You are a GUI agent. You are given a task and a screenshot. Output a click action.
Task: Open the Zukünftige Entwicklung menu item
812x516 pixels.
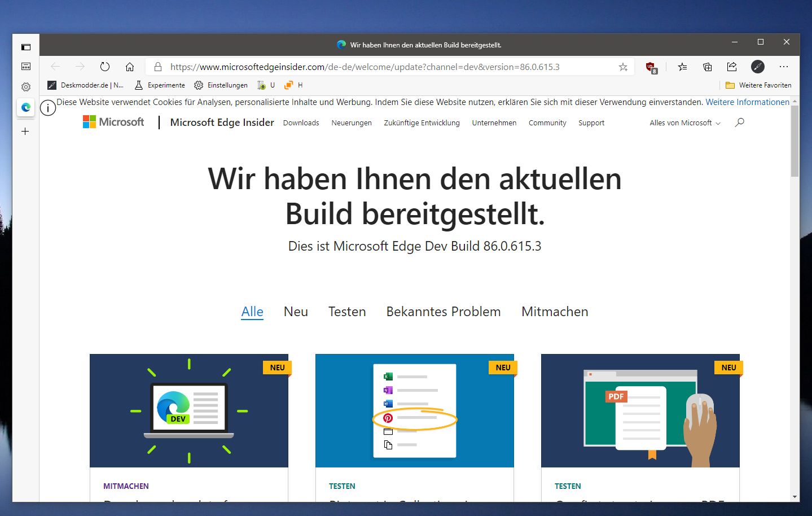[422, 123]
